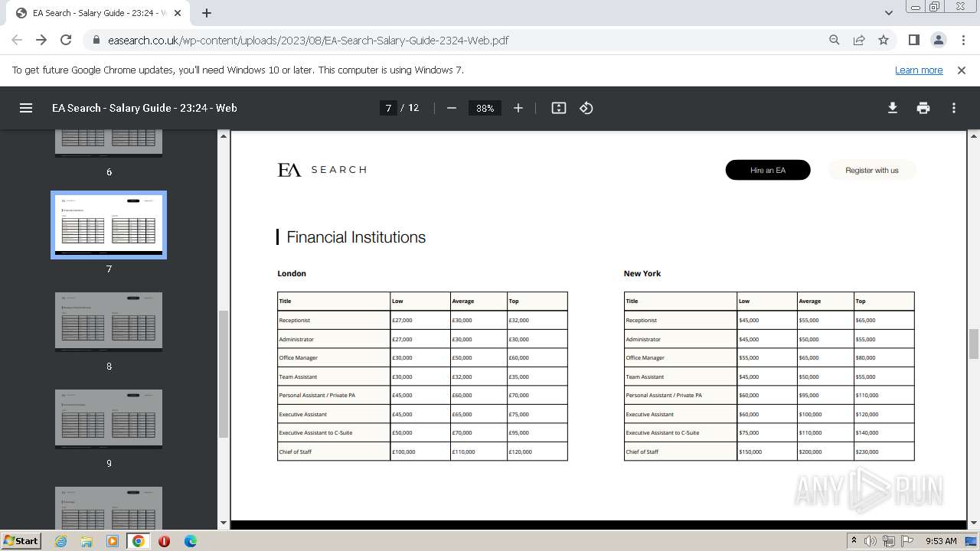Dismiss the Chrome update notification bar
Viewport: 980px width, 551px height.
click(962, 70)
